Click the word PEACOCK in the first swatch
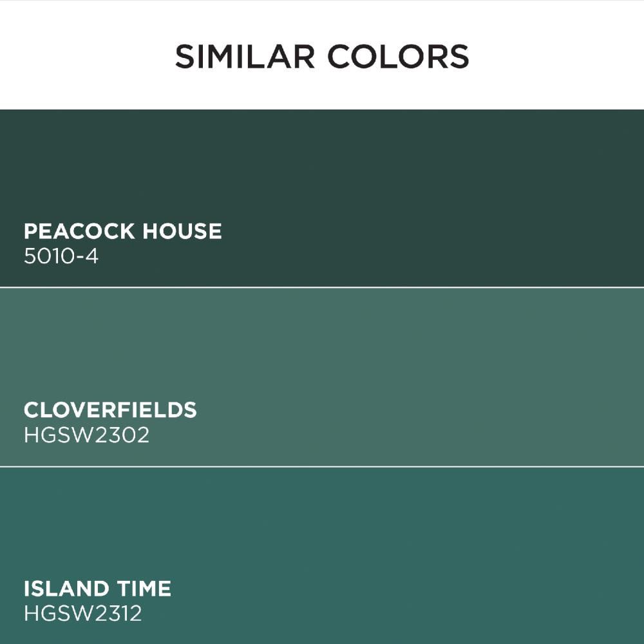The image size is (644, 644). coord(79,231)
